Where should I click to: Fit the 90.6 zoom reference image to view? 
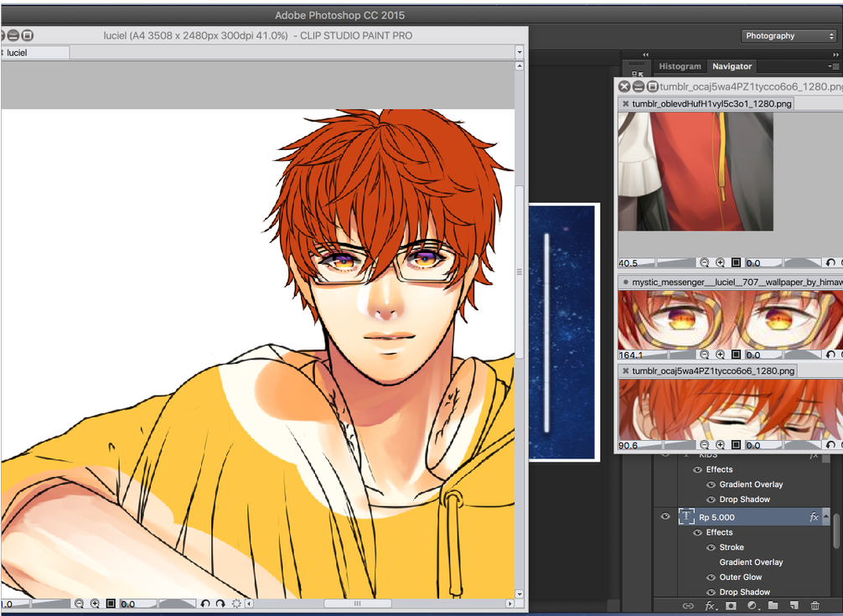[736, 444]
